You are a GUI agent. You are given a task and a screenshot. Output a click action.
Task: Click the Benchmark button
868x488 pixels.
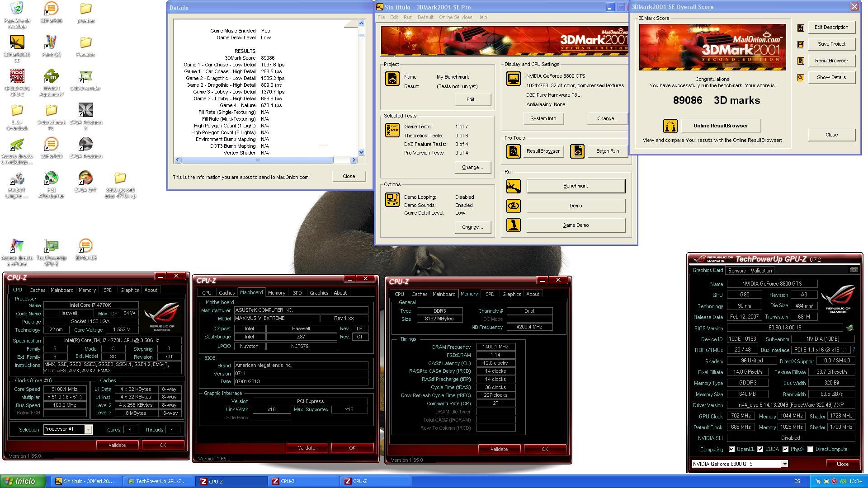coord(576,186)
